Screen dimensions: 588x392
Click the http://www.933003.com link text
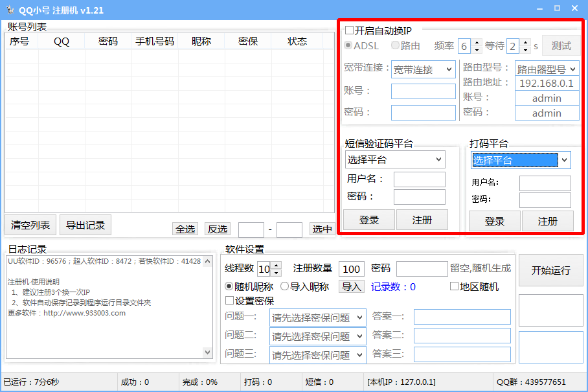(x=84, y=313)
